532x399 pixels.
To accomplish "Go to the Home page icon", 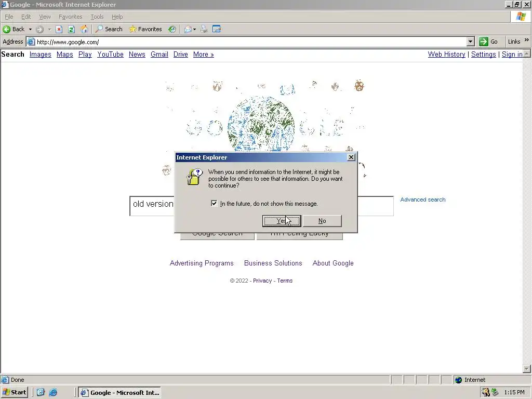I will [84, 29].
